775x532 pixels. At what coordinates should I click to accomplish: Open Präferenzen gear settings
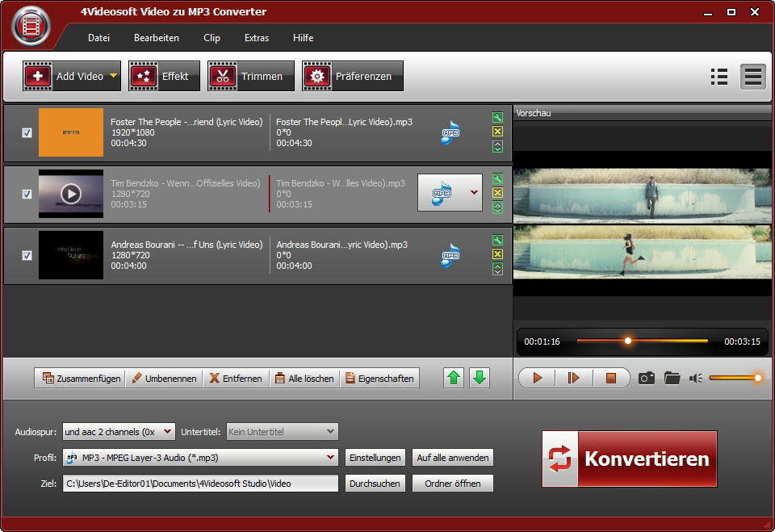pyautogui.click(x=353, y=76)
